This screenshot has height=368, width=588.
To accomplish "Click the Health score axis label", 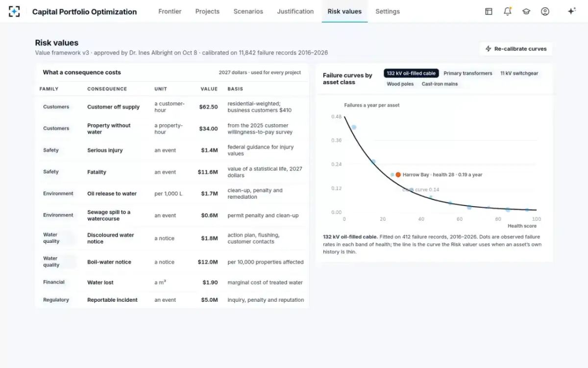I will 522,226.
